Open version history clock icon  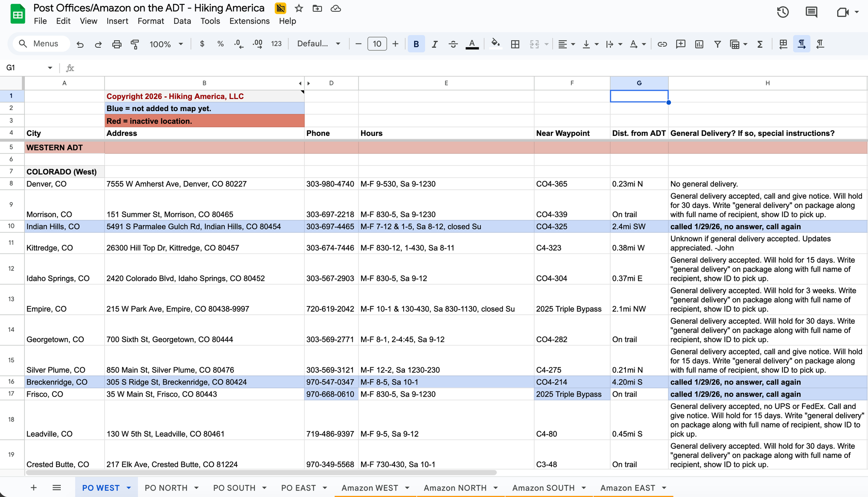point(783,12)
